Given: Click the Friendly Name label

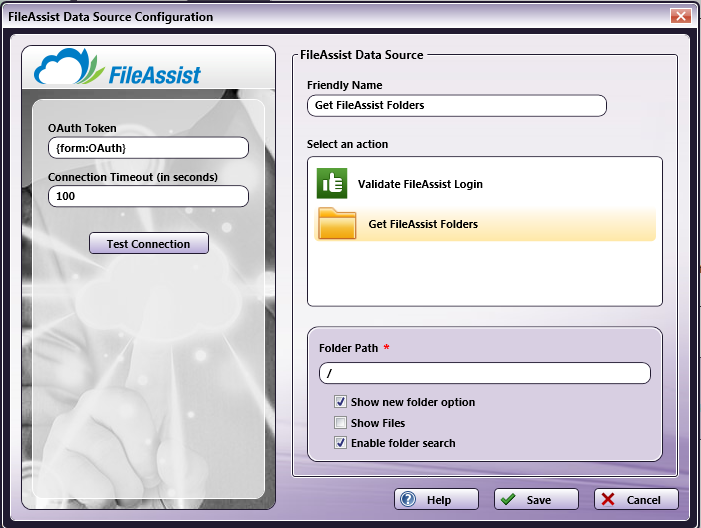Looking at the screenshot, I should coord(345,85).
